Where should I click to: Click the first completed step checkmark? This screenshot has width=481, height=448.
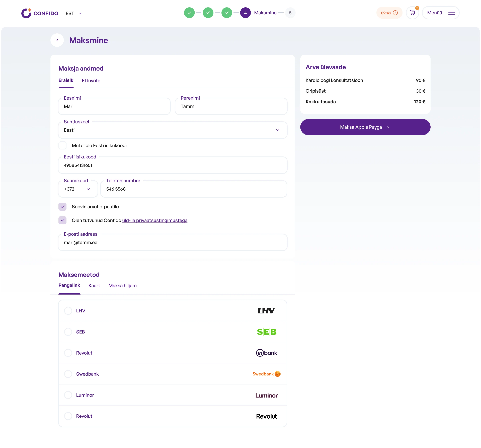point(189,13)
